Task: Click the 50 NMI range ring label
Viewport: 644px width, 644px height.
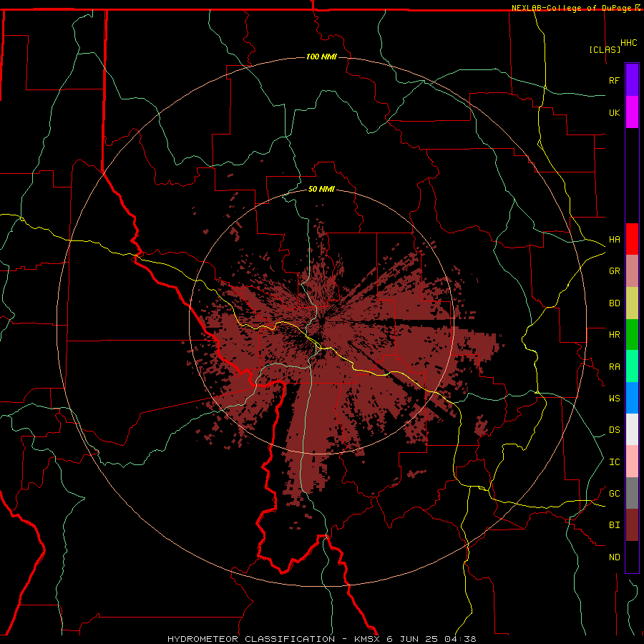Action: coord(321,189)
